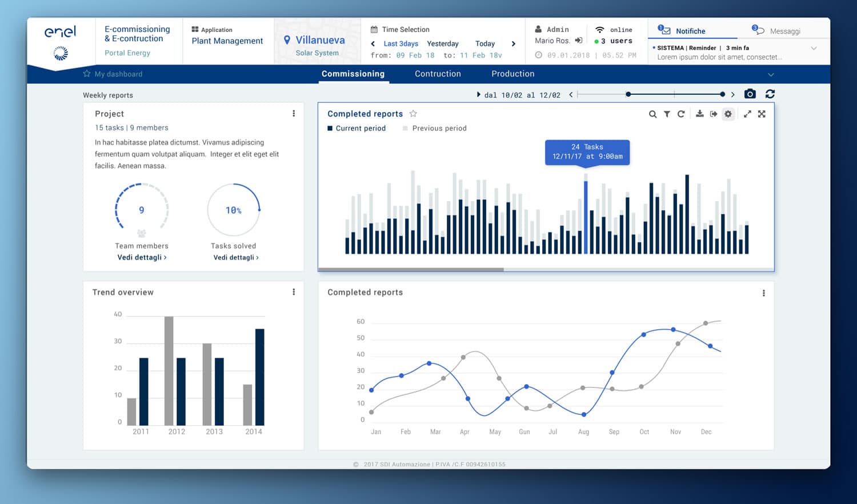The image size is (857, 504).
Task: Click the from date 09 Feb 18
Action: (x=415, y=55)
